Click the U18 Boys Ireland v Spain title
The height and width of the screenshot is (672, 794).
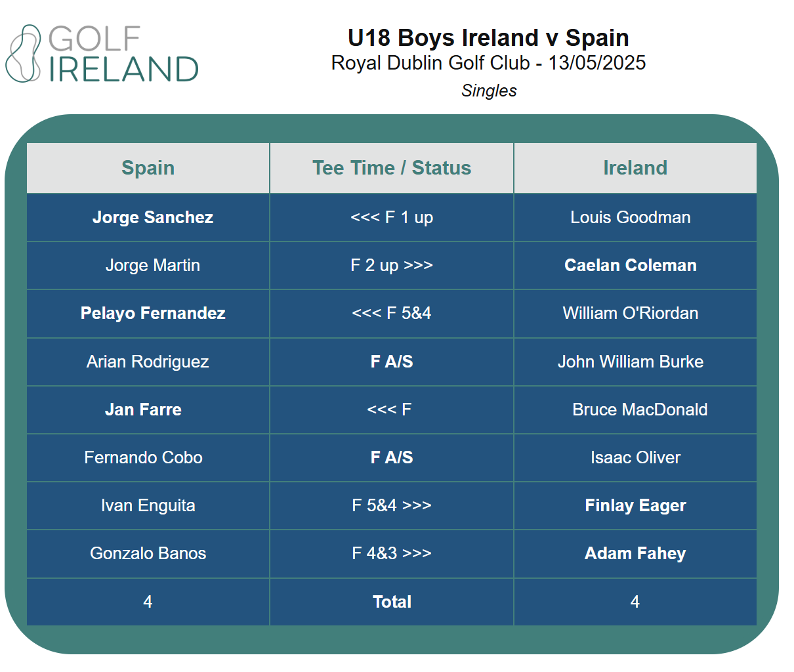[x=488, y=38]
